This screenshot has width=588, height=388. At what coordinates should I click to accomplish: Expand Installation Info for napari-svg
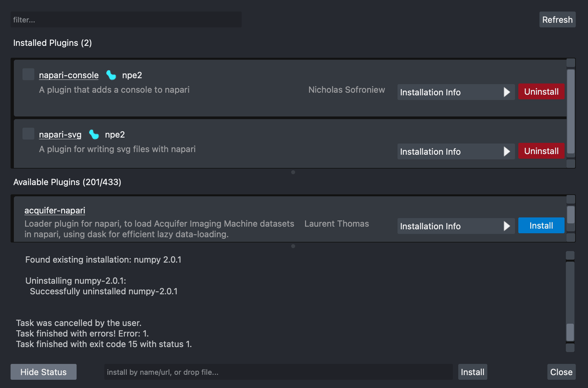click(456, 151)
